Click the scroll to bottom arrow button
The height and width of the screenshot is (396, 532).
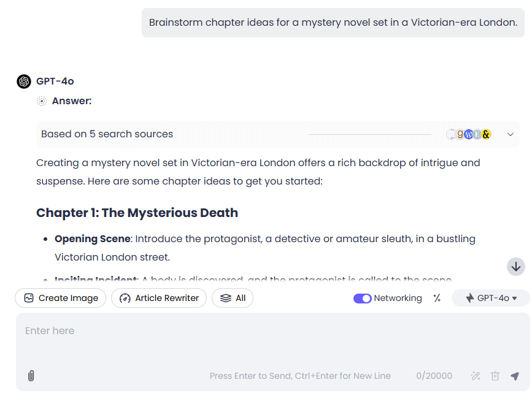[x=515, y=267]
